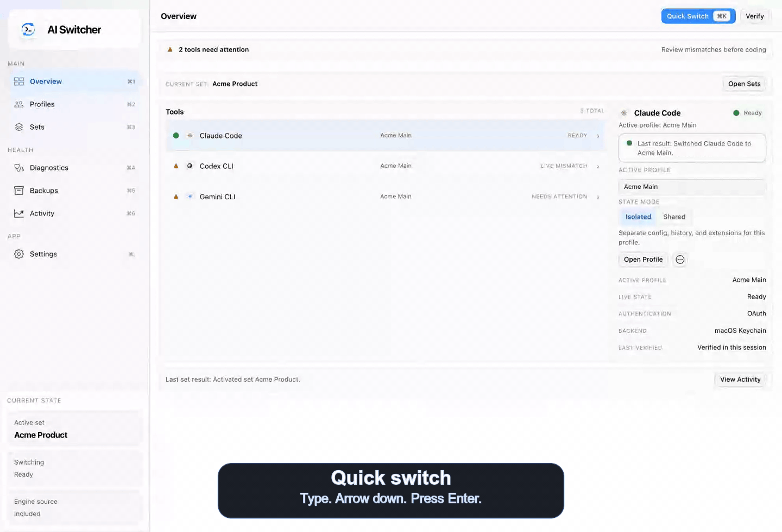Open the more options ellipsis button
The height and width of the screenshot is (532, 782).
[x=680, y=259]
